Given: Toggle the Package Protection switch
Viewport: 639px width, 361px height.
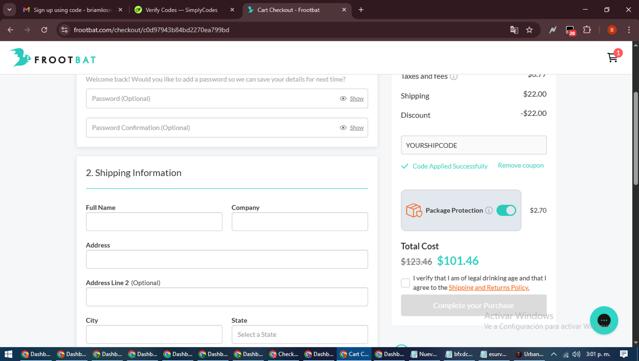Looking at the screenshot, I should tap(506, 210).
